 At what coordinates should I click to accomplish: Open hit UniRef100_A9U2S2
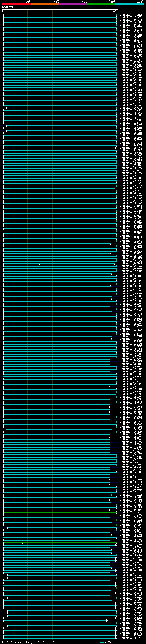pos(131,30)
